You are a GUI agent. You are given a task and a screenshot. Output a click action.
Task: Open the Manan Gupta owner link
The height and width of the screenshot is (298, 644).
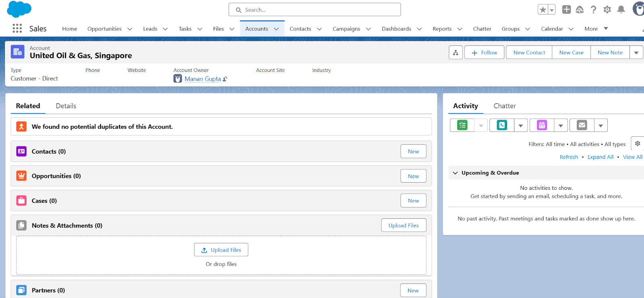(203, 79)
